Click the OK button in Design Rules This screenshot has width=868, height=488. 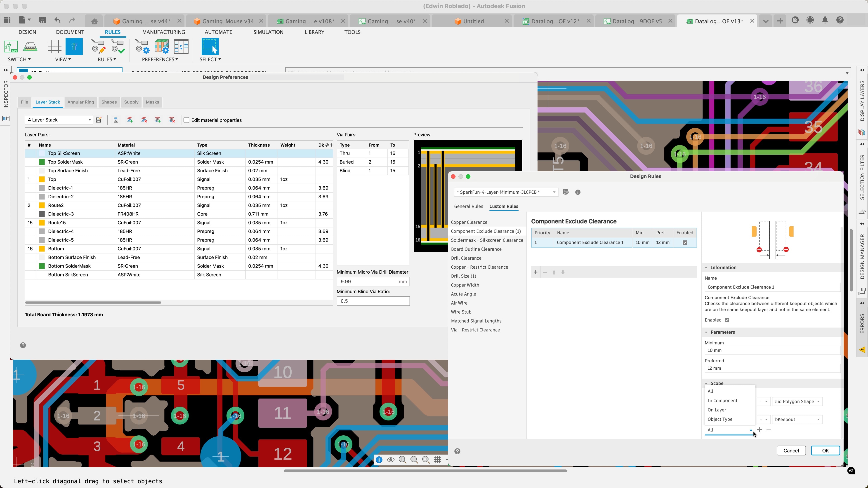tap(826, 450)
